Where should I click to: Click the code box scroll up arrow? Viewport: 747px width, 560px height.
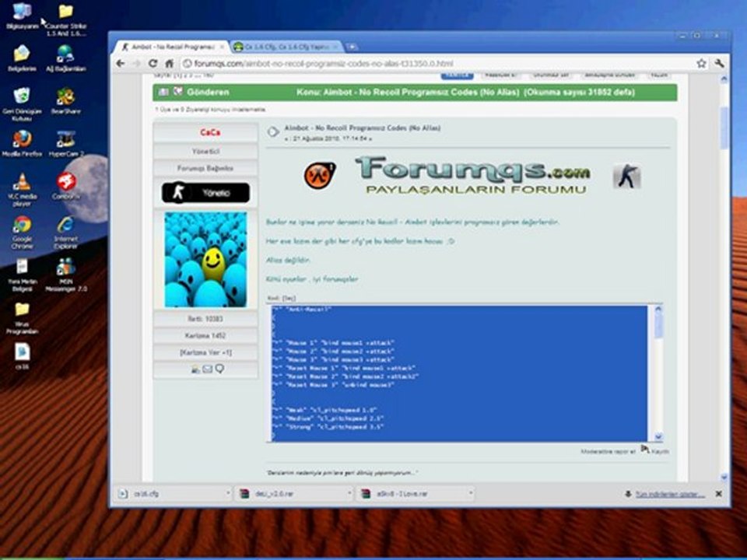click(x=658, y=309)
